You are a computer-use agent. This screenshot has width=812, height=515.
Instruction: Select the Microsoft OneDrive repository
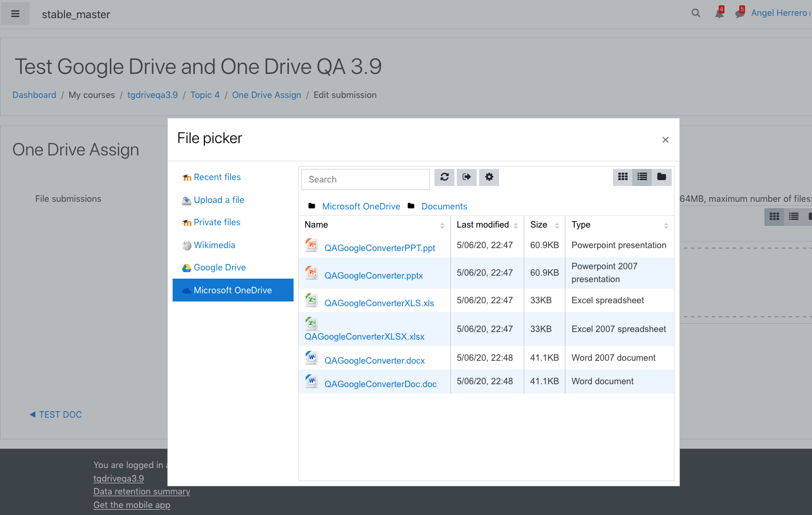233,290
